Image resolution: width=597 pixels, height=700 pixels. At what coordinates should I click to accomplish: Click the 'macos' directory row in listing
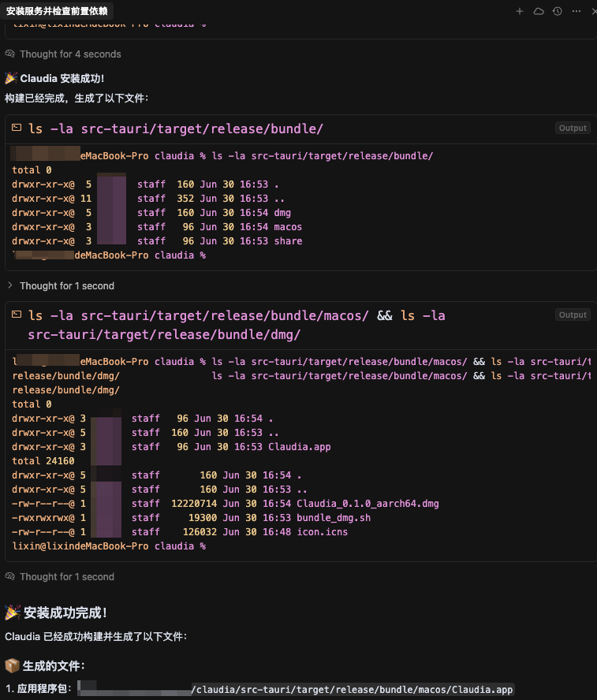click(157, 227)
